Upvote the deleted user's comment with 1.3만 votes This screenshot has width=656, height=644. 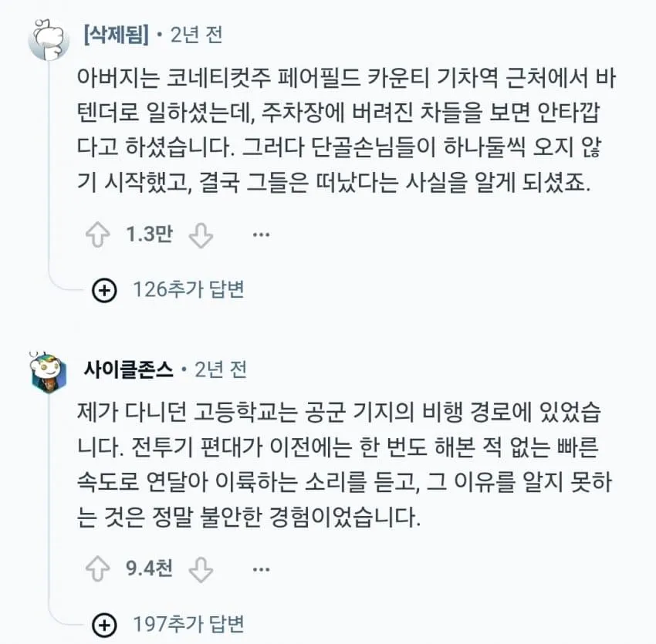click(x=97, y=234)
